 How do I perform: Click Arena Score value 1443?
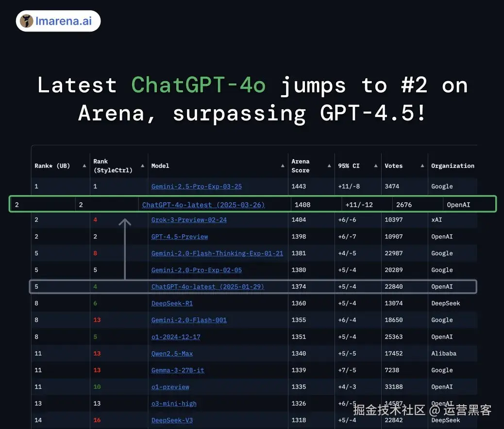point(299,186)
